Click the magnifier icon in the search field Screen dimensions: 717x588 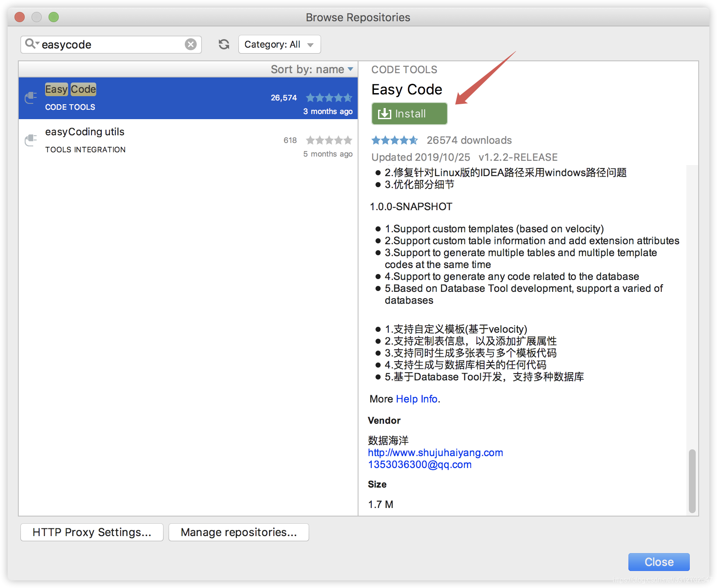coord(30,44)
